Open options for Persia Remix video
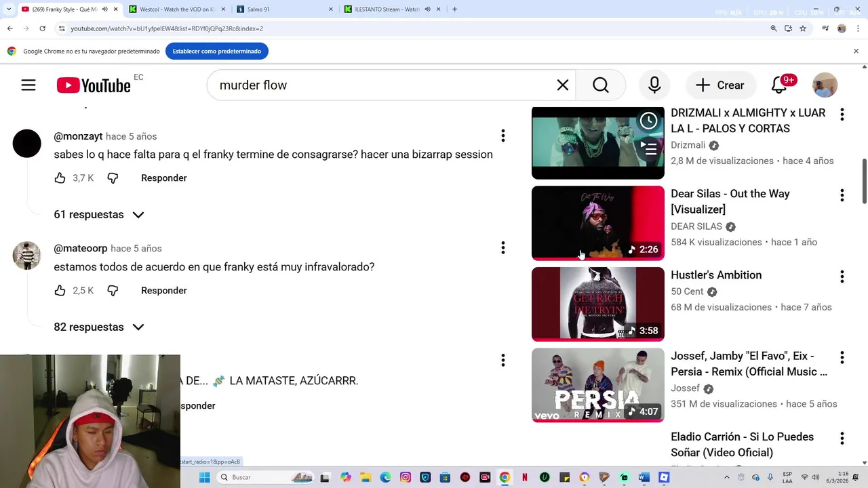Viewport: 868px width, 488px height. point(842,357)
